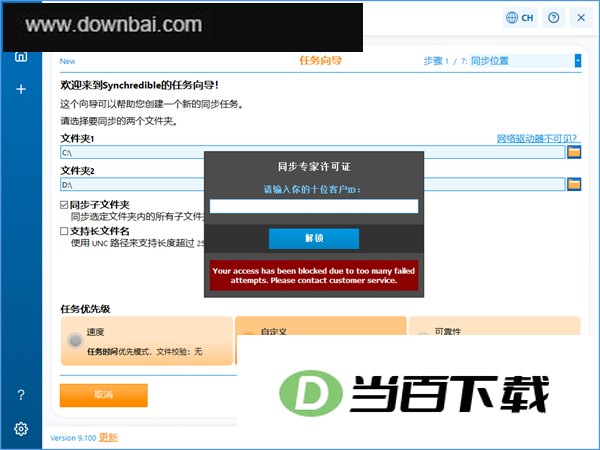Click the blue 解锁 unlock button

314,238
